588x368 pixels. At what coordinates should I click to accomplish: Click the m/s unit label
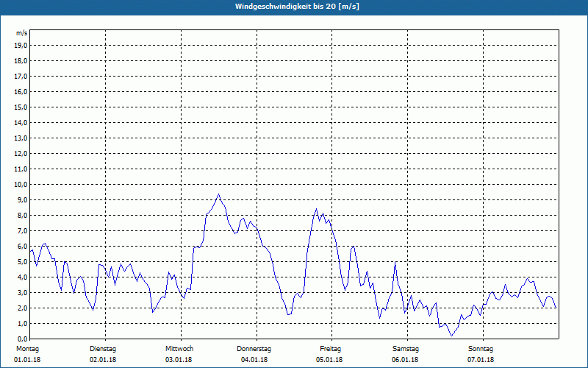pyautogui.click(x=22, y=33)
